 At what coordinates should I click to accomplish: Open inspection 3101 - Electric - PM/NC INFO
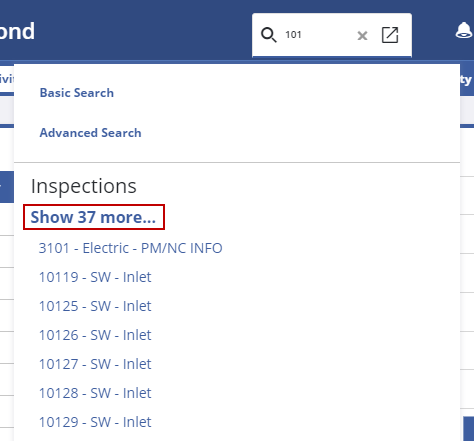click(x=130, y=248)
